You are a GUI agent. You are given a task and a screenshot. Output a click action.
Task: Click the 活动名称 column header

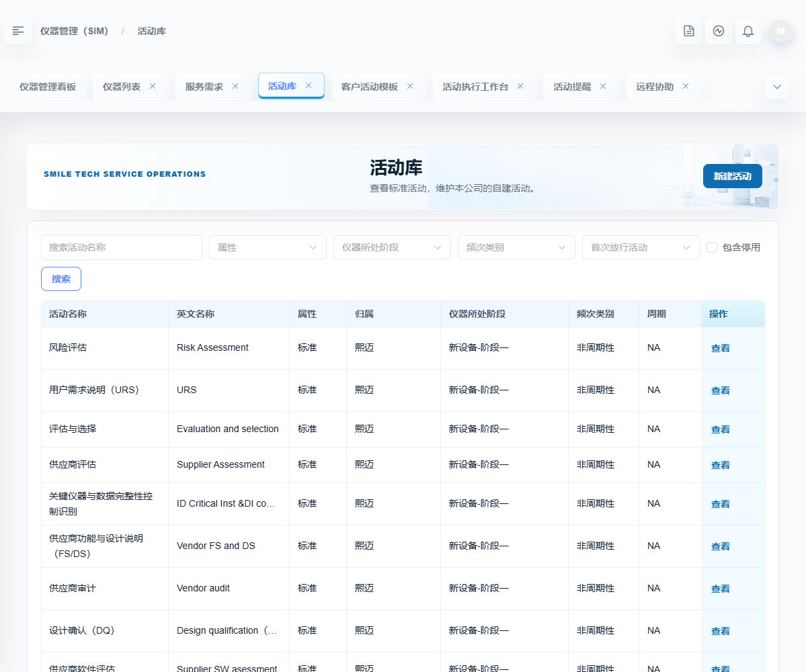pyautogui.click(x=105, y=314)
